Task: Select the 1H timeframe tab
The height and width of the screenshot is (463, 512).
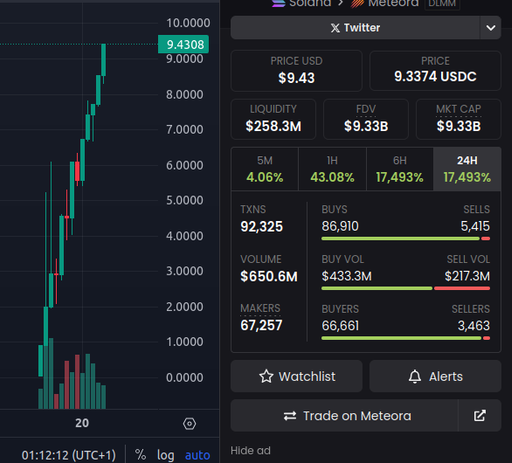Action: [332, 169]
